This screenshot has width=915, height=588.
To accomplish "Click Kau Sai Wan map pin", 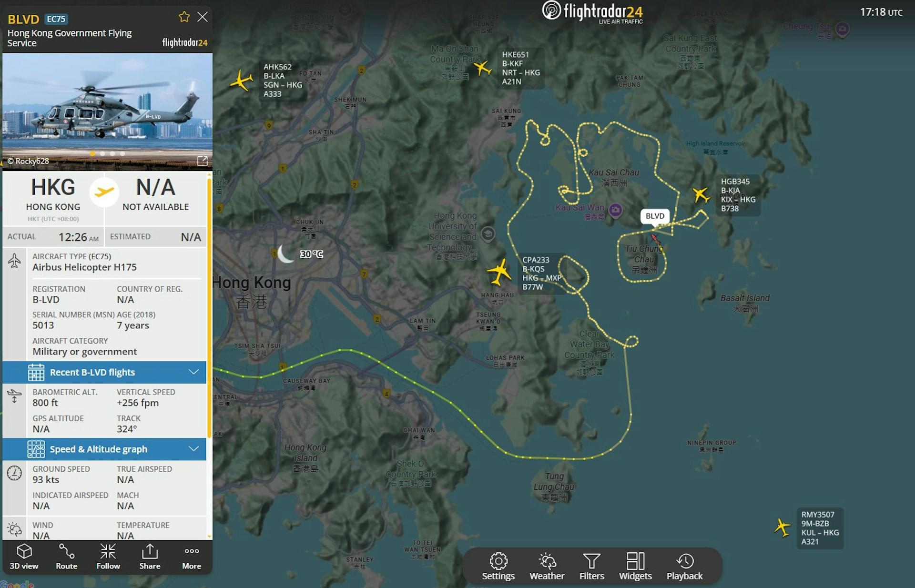I will [x=615, y=210].
